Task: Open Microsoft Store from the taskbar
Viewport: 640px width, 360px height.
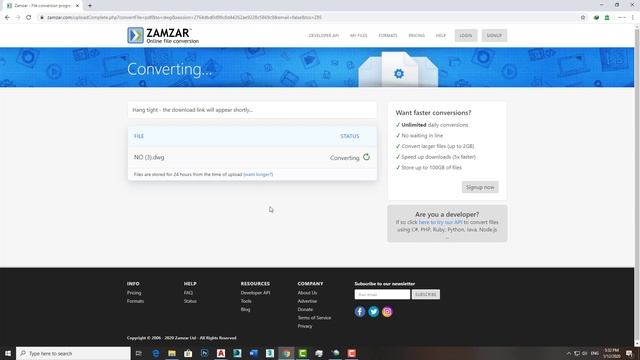Action: [188, 353]
